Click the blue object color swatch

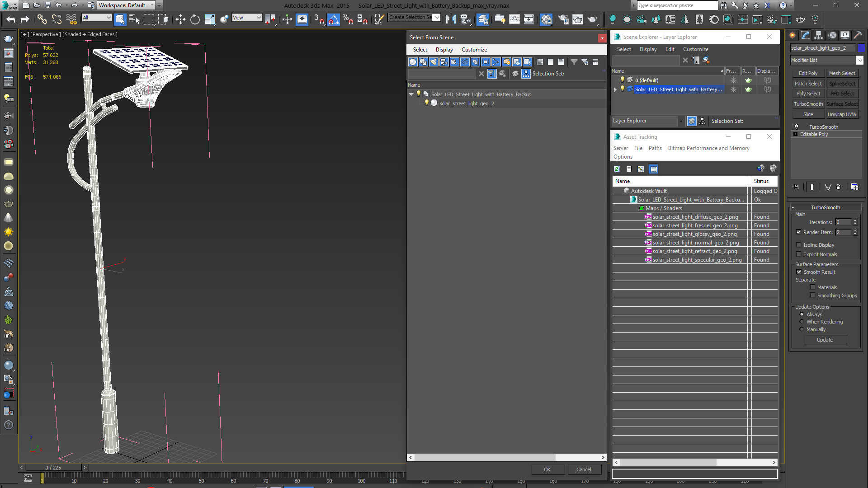pos(861,48)
